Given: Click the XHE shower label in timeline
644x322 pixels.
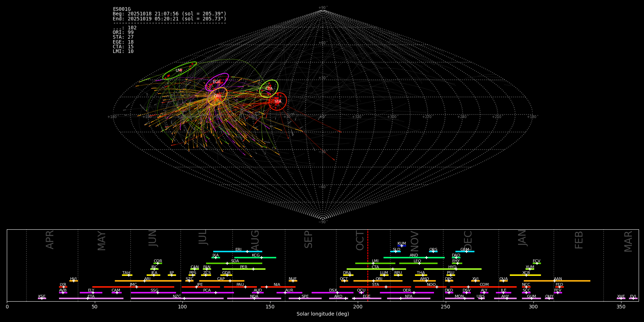Looking at the screenshot, I should [621, 297].
